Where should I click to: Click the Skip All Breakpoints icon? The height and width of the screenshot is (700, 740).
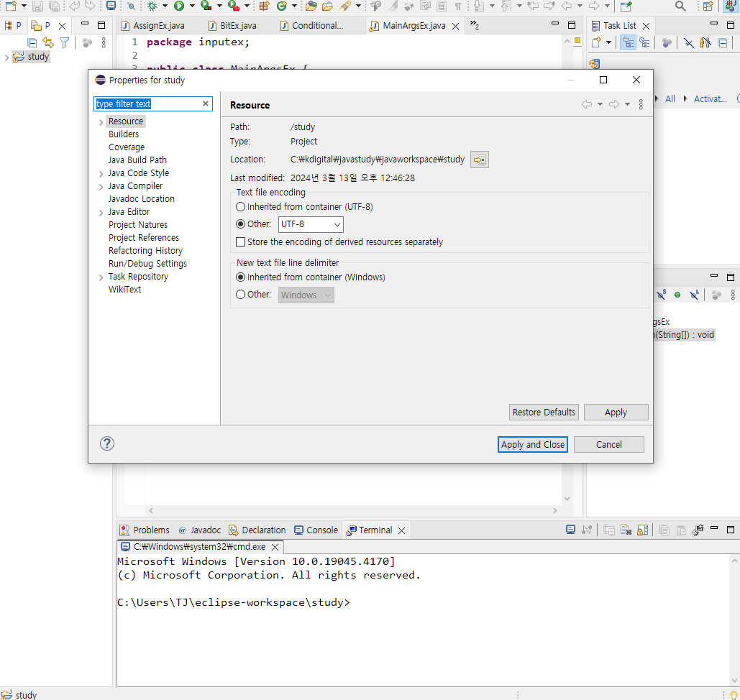131,6
